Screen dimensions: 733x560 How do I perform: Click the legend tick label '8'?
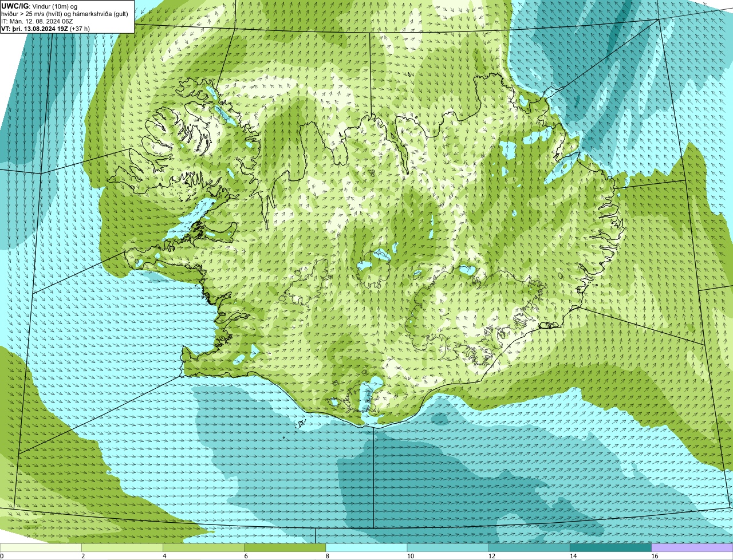point(328,556)
